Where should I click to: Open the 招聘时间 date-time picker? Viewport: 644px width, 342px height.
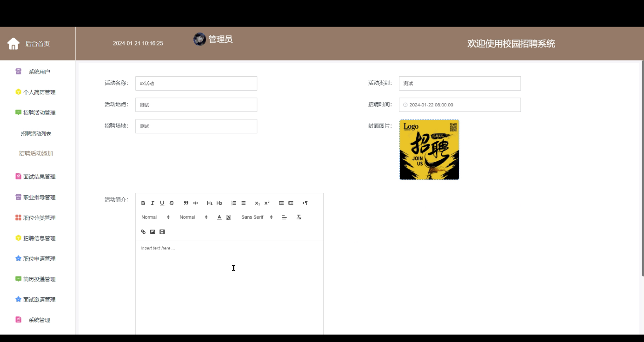pos(460,105)
